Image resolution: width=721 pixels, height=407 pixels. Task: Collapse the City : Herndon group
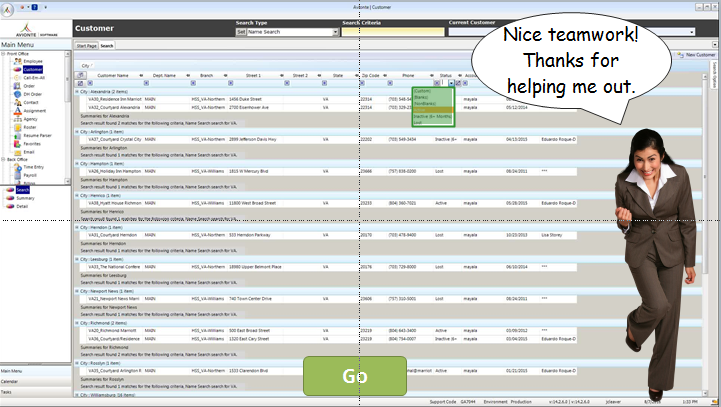[77, 228]
